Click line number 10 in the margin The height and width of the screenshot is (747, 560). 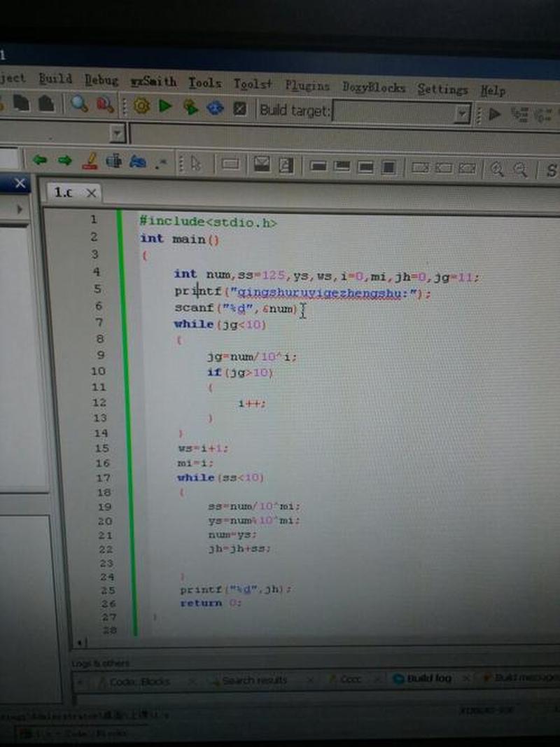(x=98, y=371)
